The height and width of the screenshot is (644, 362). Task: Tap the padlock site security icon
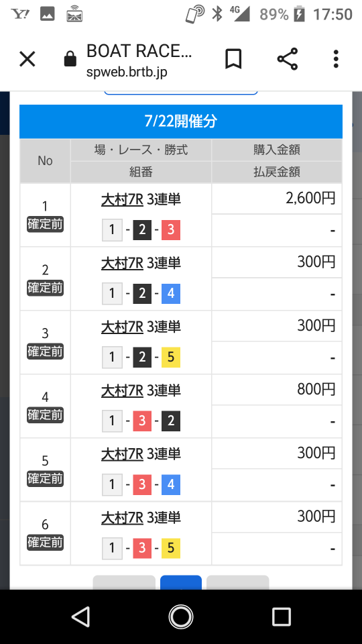(x=70, y=59)
